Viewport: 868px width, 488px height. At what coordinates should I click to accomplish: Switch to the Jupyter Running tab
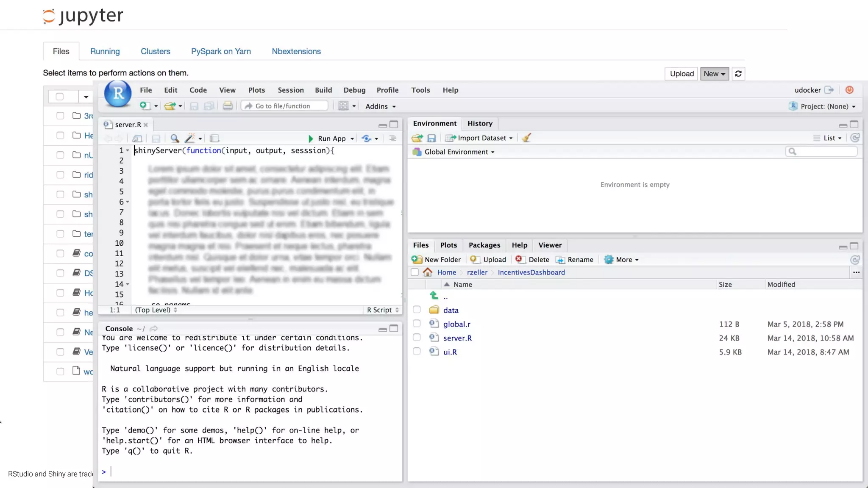(105, 51)
